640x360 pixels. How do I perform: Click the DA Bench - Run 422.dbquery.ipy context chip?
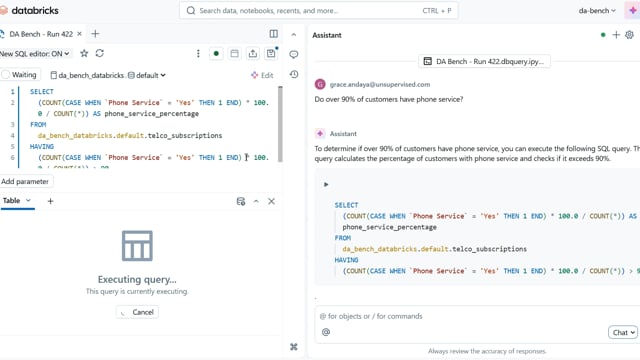pyautogui.click(x=484, y=61)
